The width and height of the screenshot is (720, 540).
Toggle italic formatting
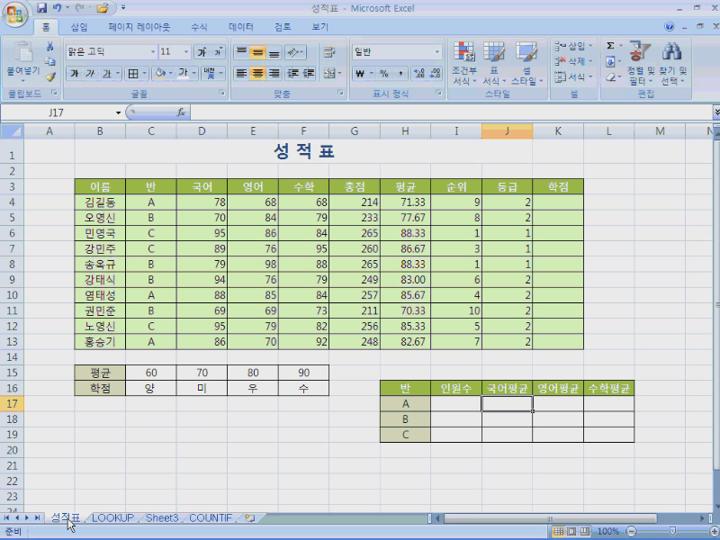(90, 73)
